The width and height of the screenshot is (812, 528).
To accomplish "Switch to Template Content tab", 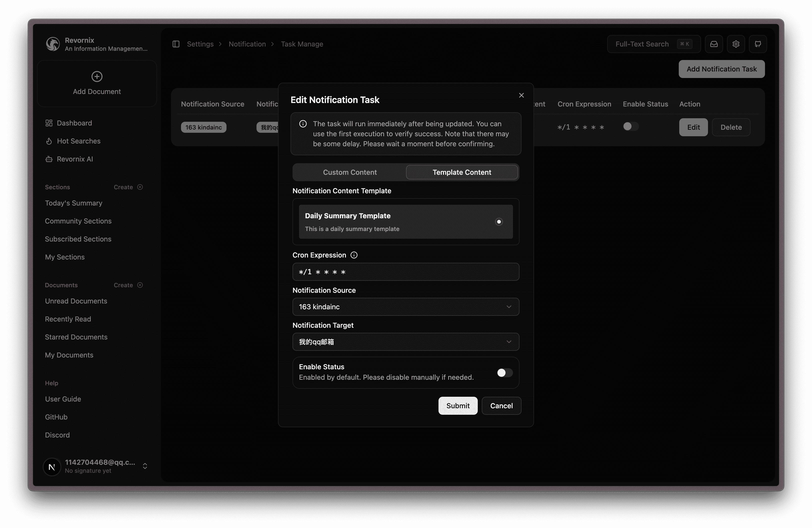I will tap(461, 172).
